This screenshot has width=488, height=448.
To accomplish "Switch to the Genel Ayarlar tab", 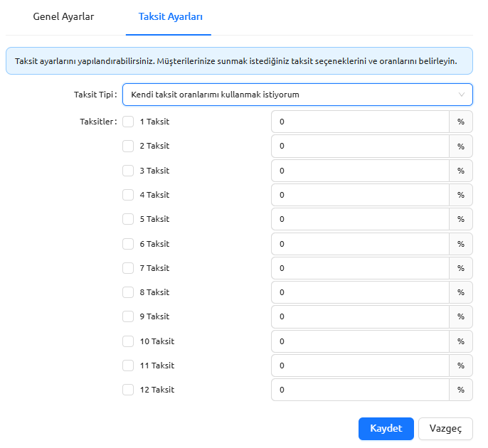I will click(63, 16).
